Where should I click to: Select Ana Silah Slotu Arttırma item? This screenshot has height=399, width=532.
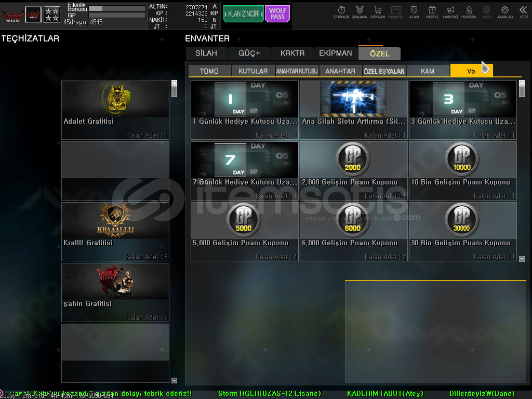coord(353,110)
